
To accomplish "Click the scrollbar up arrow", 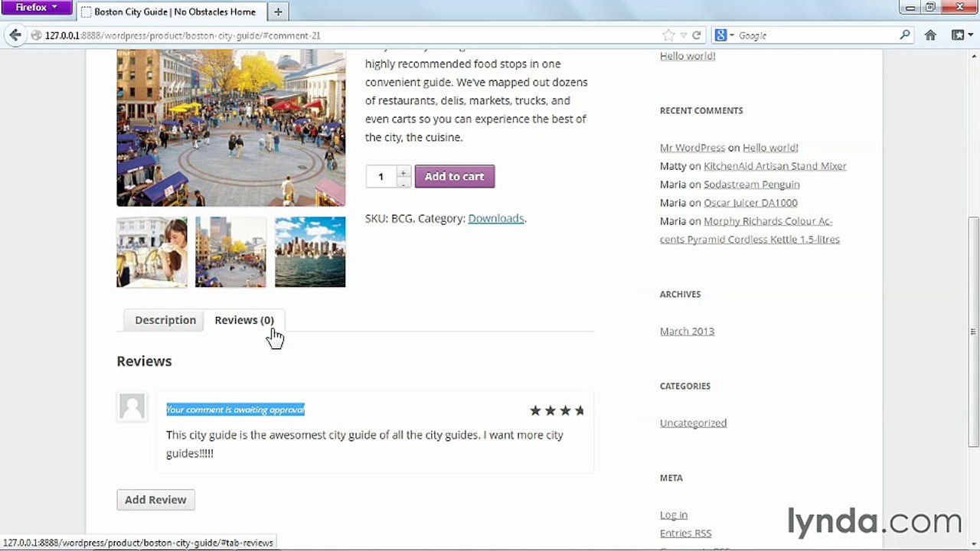I will tap(973, 54).
